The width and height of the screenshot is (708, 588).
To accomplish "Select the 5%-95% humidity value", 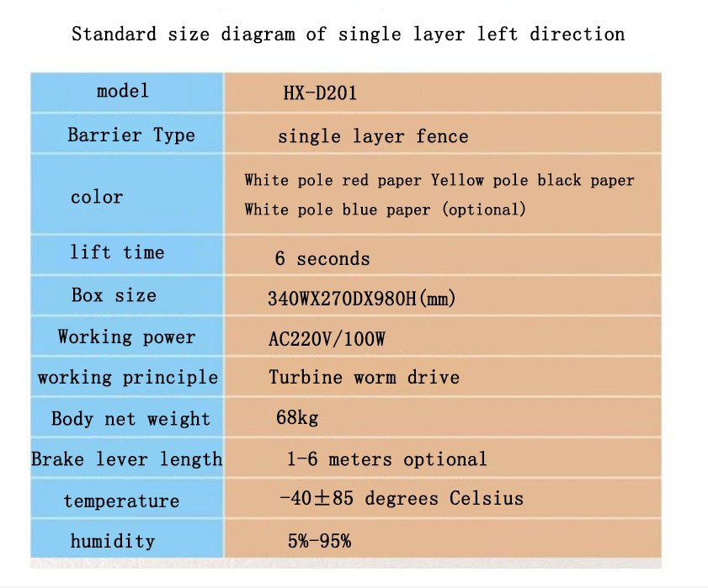I will click(x=319, y=541).
